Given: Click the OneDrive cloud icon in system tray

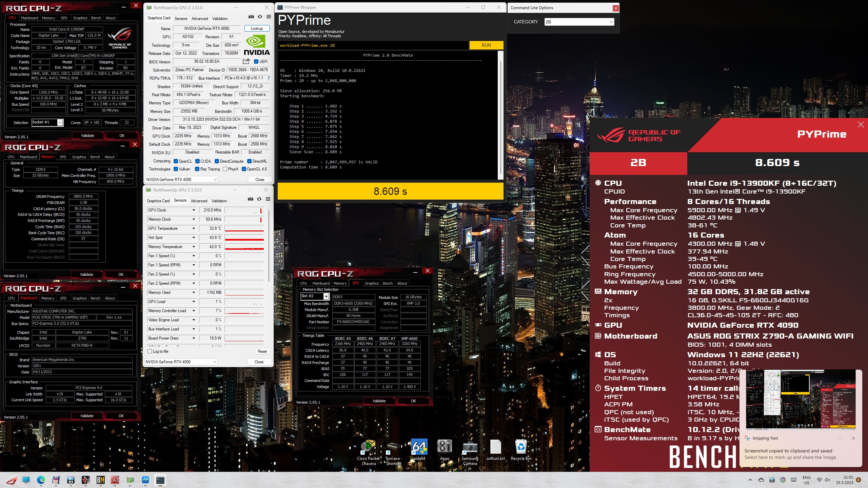Looking at the screenshot, I should [761, 480].
